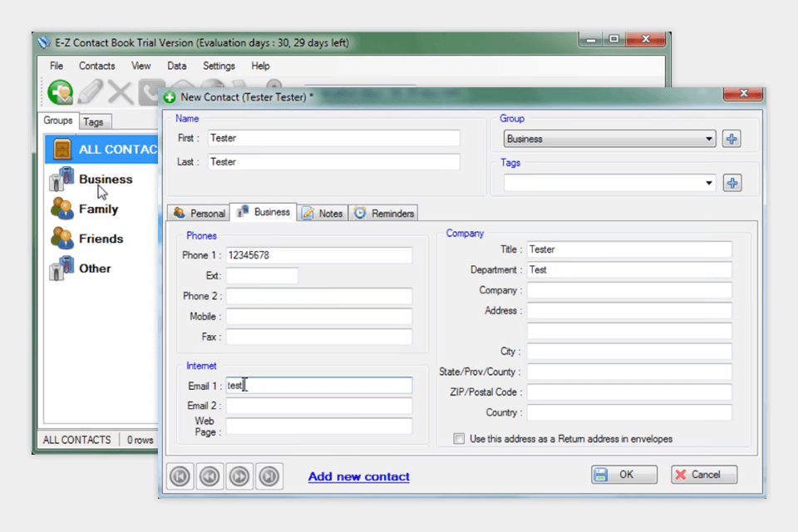Click the add tag plus icon
Screen dimensions: 798x532
[x=731, y=183]
